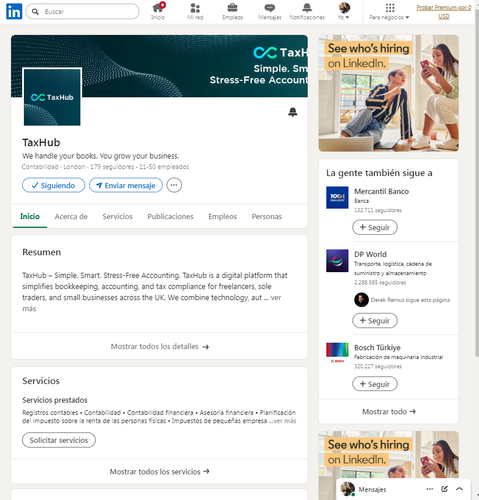The height and width of the screenshot is (500, 479).
Task: Toggle the TaxHub page notification bell
Action: click(293, 112)
